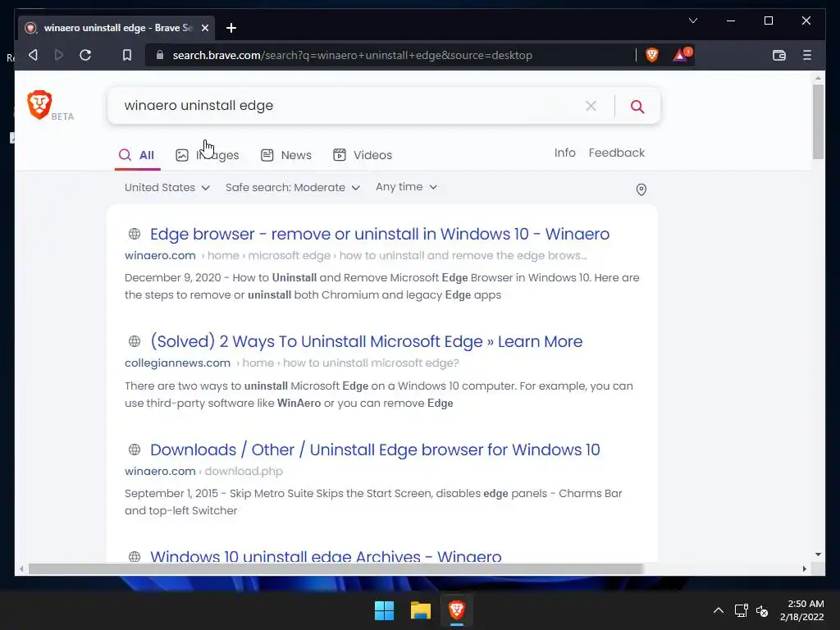Open Brave Shields lion icon in address bar
The image size is (840, 630).
652,55
